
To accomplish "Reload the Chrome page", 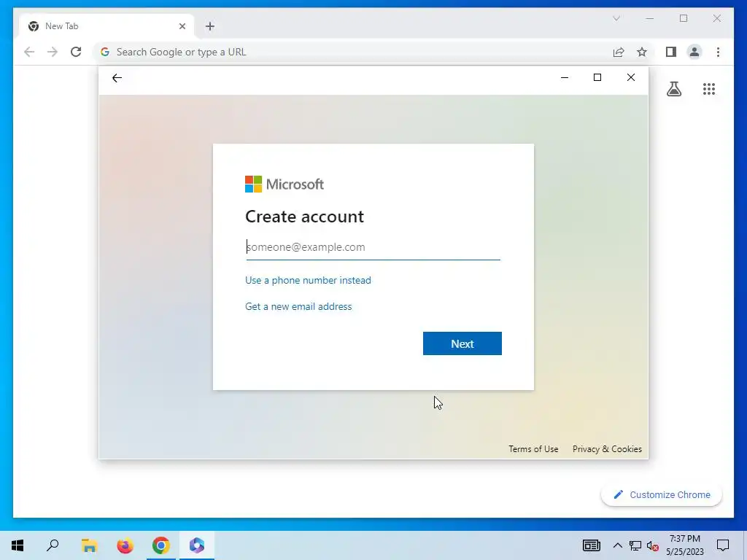I will pyautogui.click(x=76, y=52).
